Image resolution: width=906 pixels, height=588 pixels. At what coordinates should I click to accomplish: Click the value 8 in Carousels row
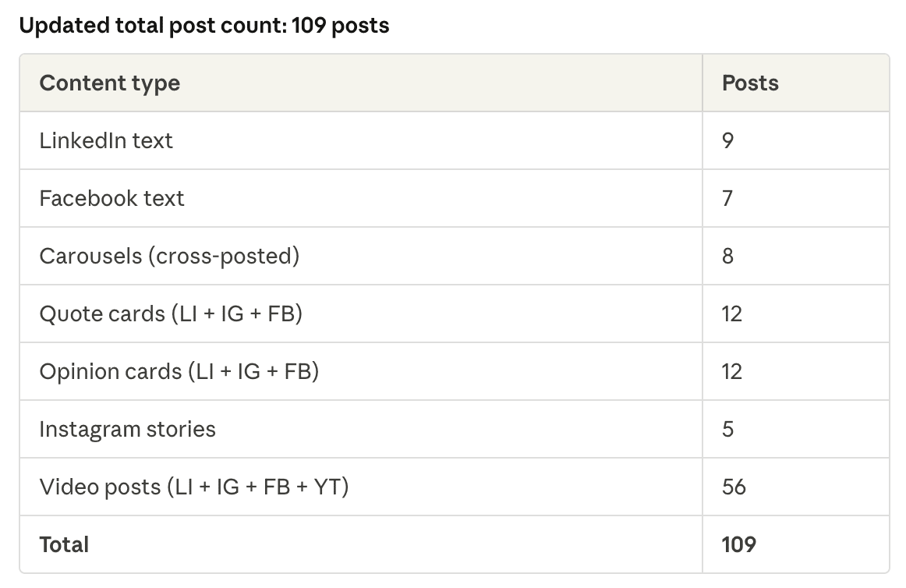click(727, 256)
